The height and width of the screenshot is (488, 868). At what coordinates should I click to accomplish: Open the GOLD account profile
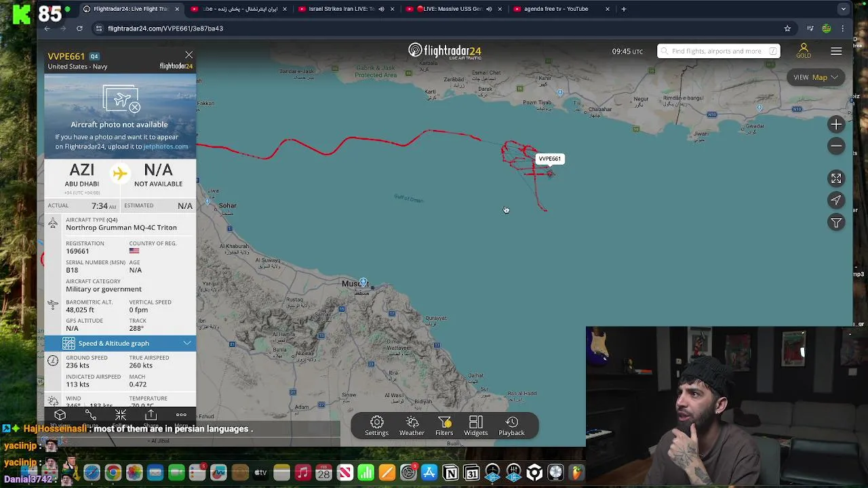[804, 51]
